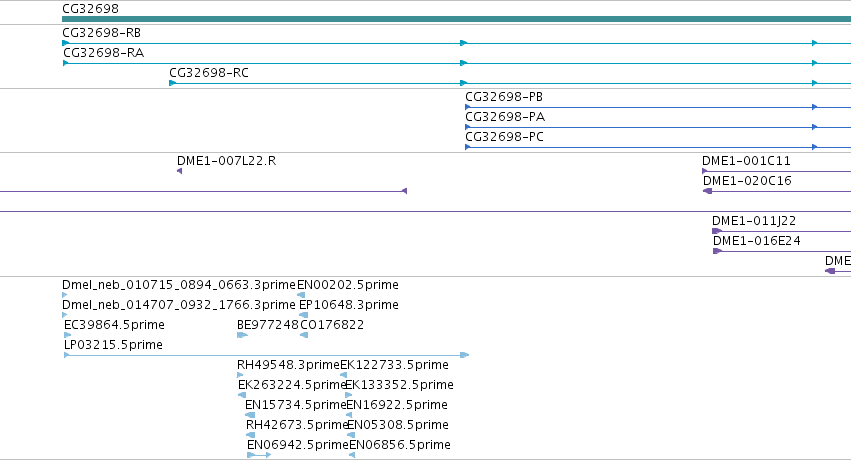Screen dimensions: 851x460
Task: Click the CG32698-PC start arrow marker
Action: tap(468, 147)
